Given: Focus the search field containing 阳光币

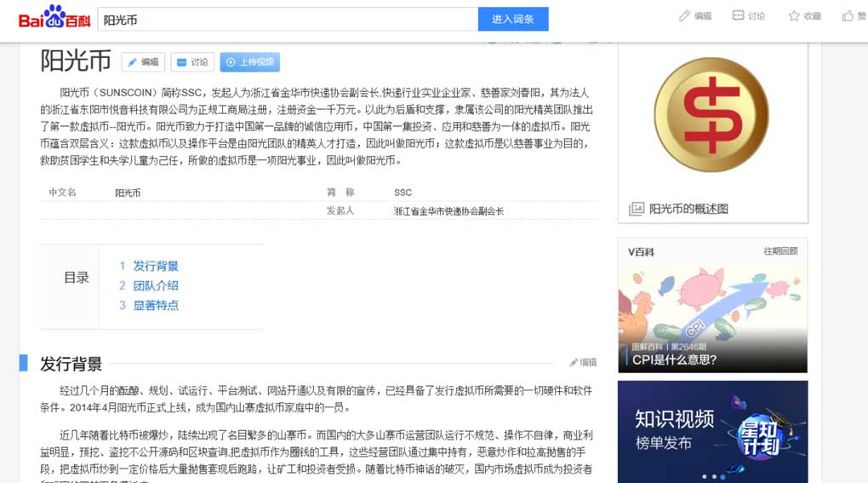Looking at the screenshot, I should 288,20.
